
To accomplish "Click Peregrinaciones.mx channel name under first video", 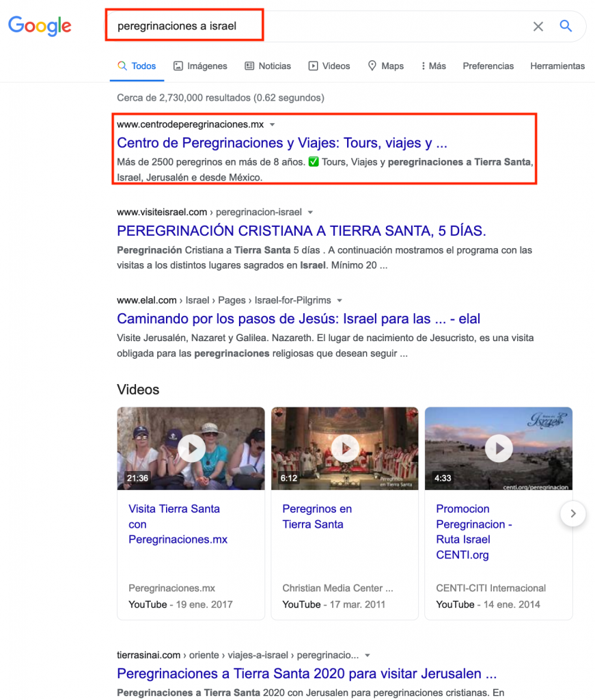I will tap(171, 588).
